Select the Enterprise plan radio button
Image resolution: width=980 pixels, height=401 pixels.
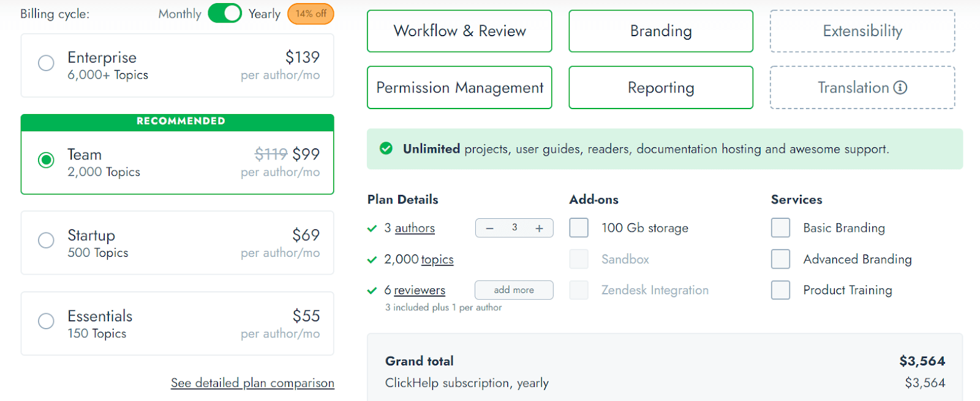(x=46, y=63)
